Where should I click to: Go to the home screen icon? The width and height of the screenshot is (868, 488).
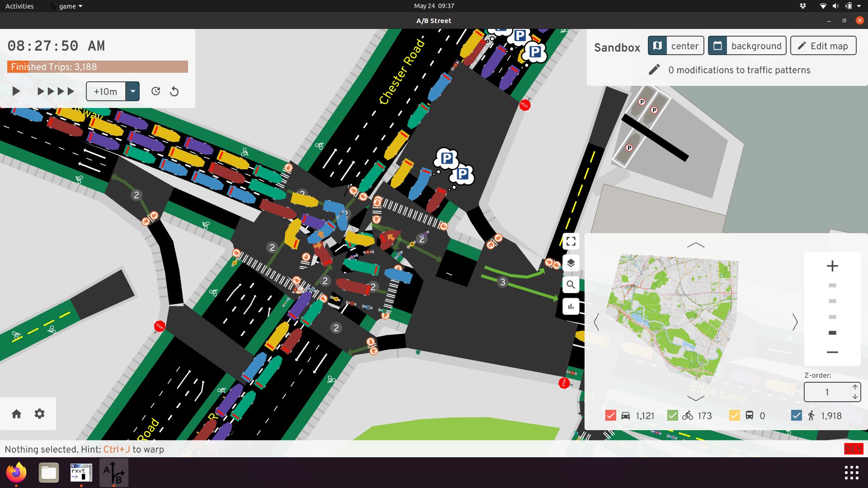click(17, 413)
